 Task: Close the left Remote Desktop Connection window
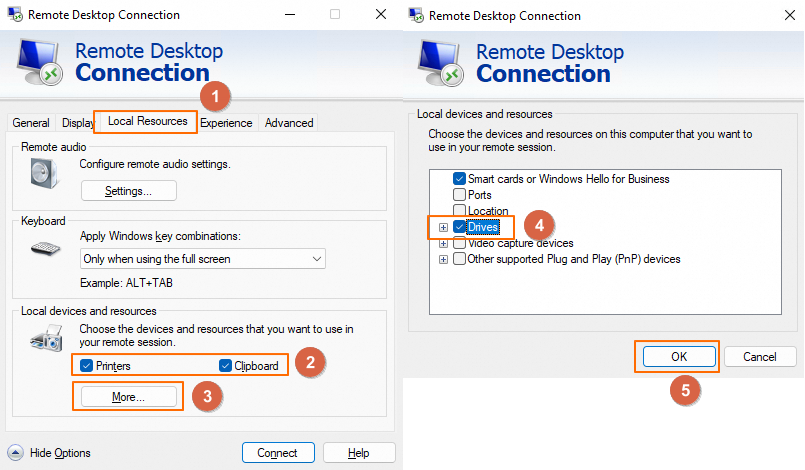[381, 14]
